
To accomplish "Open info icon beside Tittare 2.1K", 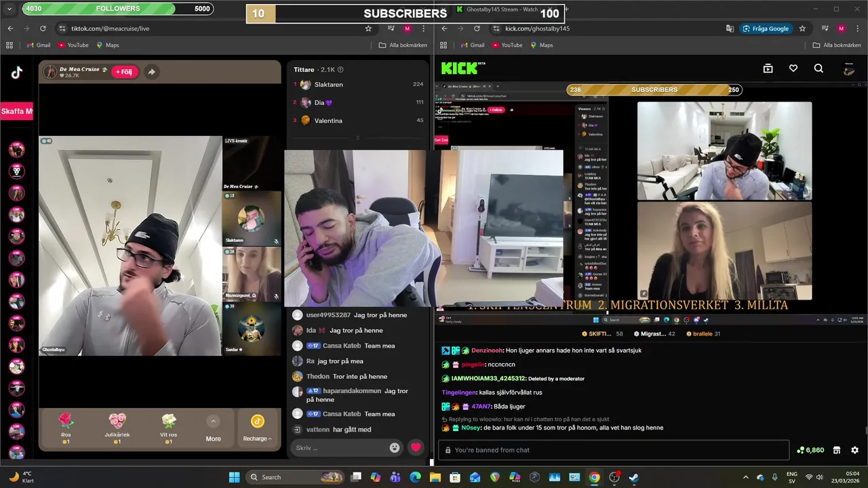I will [x=340, y=69].
